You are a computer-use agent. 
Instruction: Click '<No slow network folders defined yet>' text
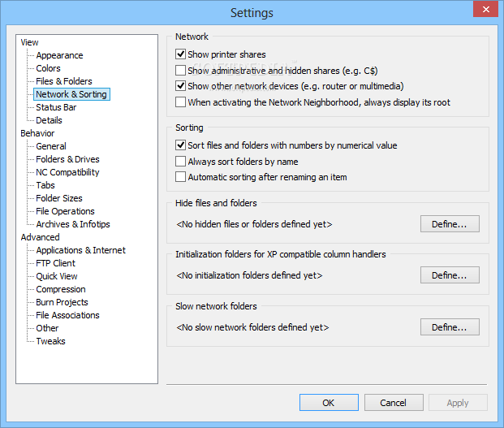pos(252,327)
